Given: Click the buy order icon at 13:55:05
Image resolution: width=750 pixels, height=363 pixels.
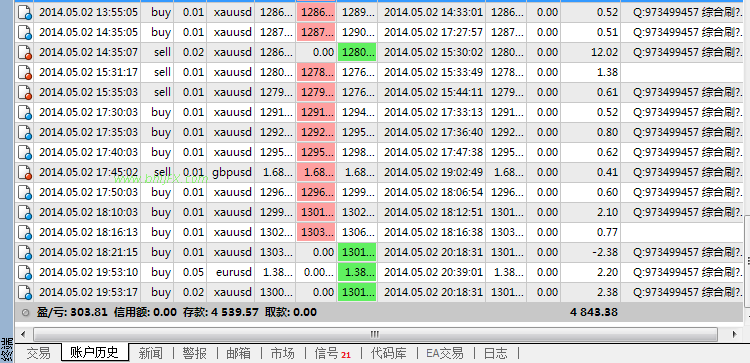Looking at the screenshot, I should (x=24, y=12).
